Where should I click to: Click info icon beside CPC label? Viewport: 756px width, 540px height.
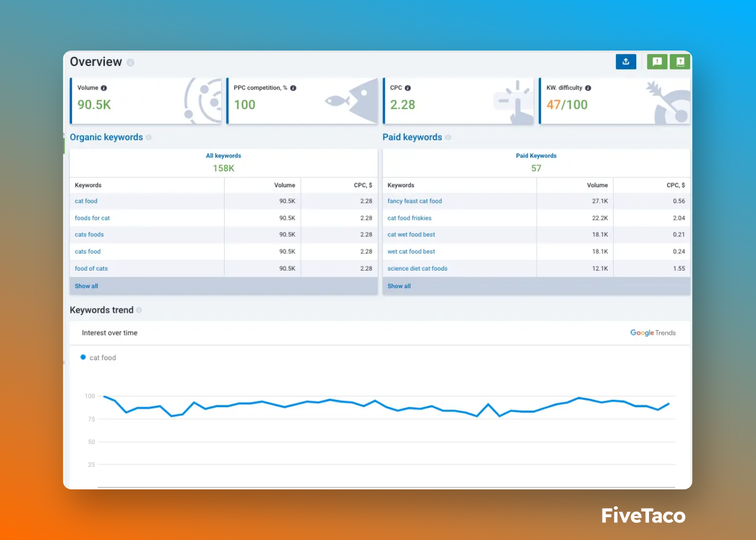click(x=408, y=88)
